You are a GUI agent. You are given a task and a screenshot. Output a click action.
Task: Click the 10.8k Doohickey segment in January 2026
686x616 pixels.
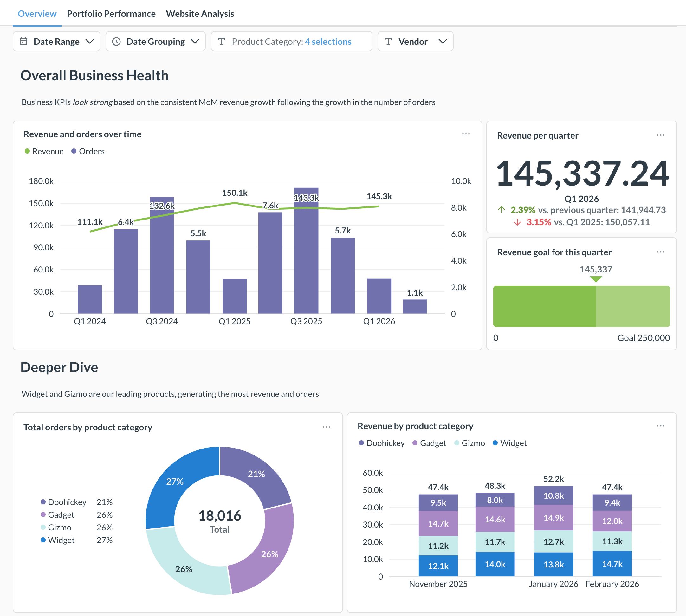click(553, 495)
